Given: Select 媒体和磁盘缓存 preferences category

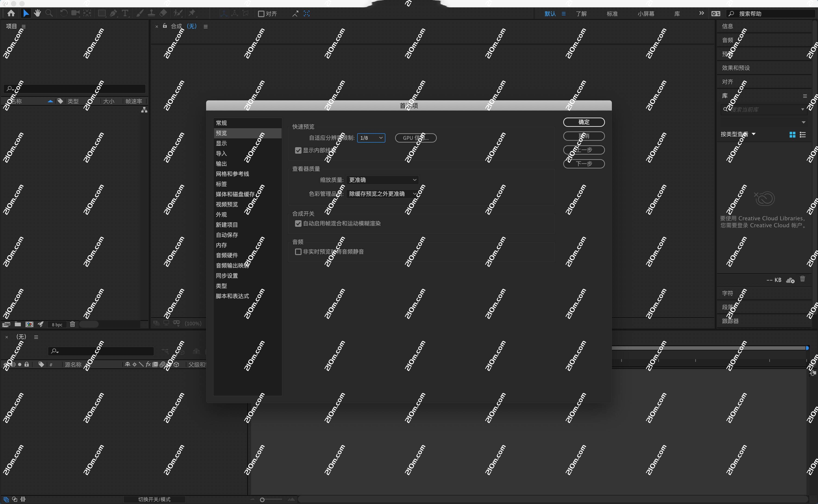Looking at the screenshot, I should pos(248,194).
